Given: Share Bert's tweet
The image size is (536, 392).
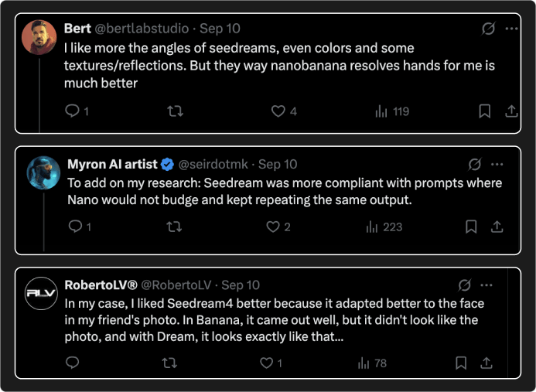Looking at the screenshot, I should (511, 111).
